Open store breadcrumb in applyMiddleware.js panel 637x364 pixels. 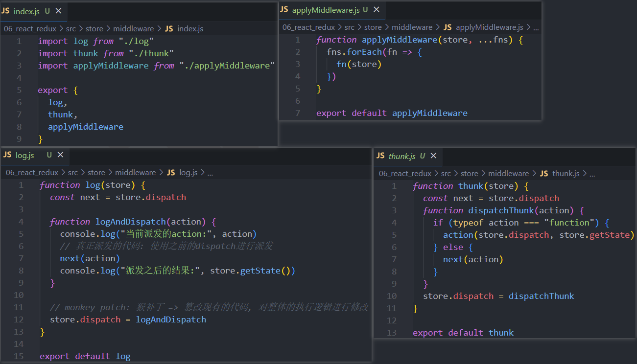(x=373, y=27)
